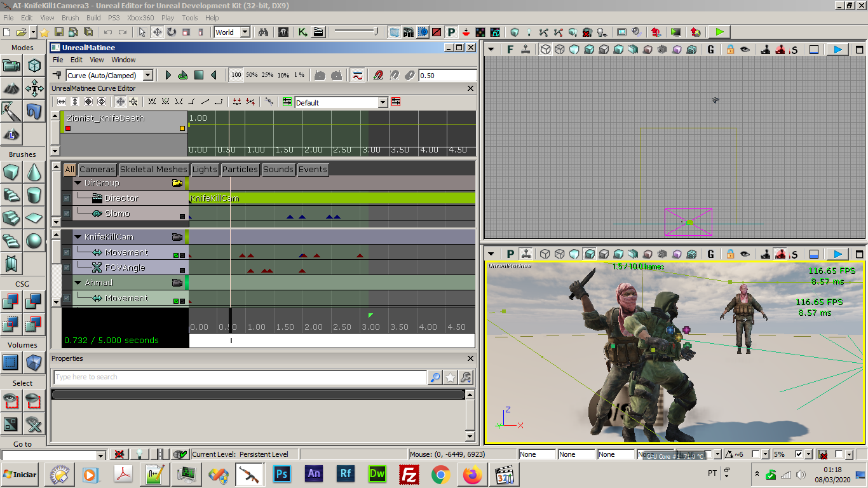868x488 pixels.
Task: Open the search binoculars tool
Action: click(263, 32)
